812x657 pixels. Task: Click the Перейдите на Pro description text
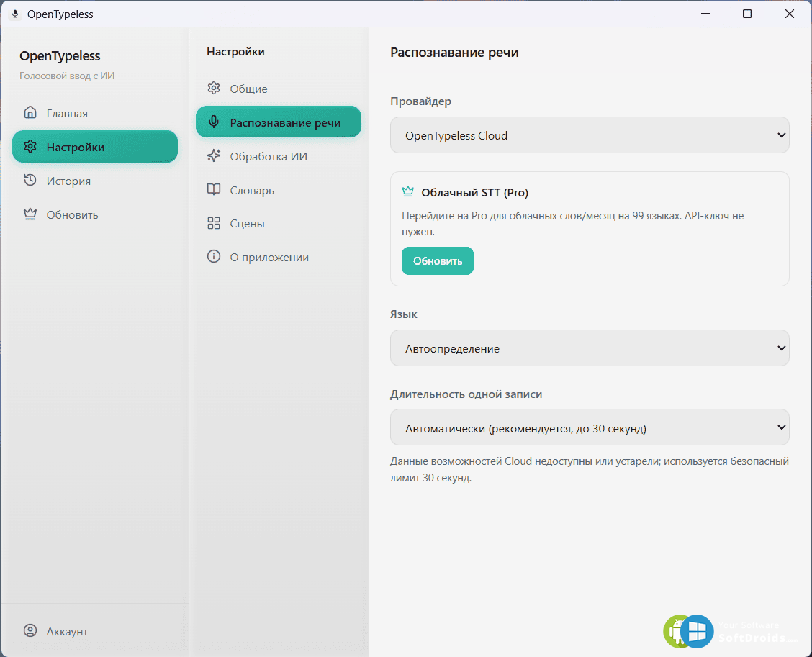[573, 224]
